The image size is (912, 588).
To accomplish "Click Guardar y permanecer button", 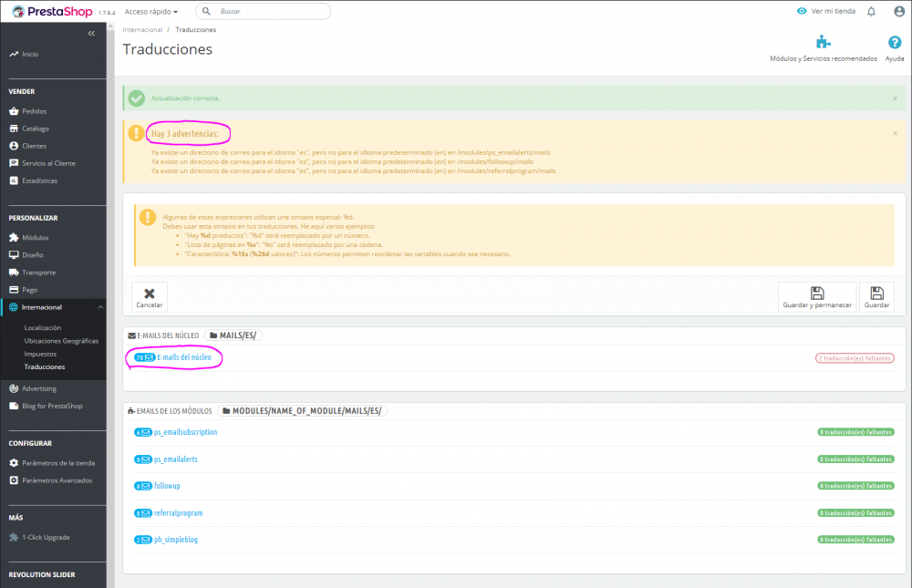I will coord(817,297).
